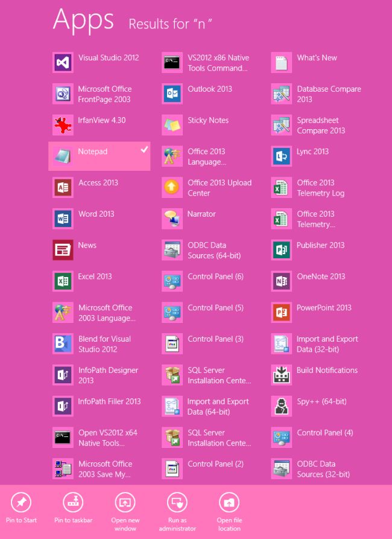Open Import and Export Data (32-bit) label
The image size is (392, 539).
point(327,344)
